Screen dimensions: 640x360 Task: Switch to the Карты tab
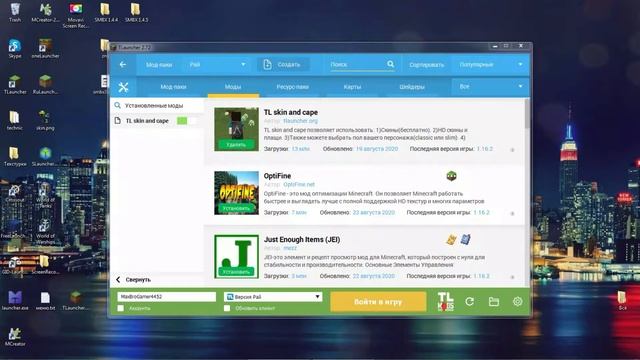click(352, 87)
